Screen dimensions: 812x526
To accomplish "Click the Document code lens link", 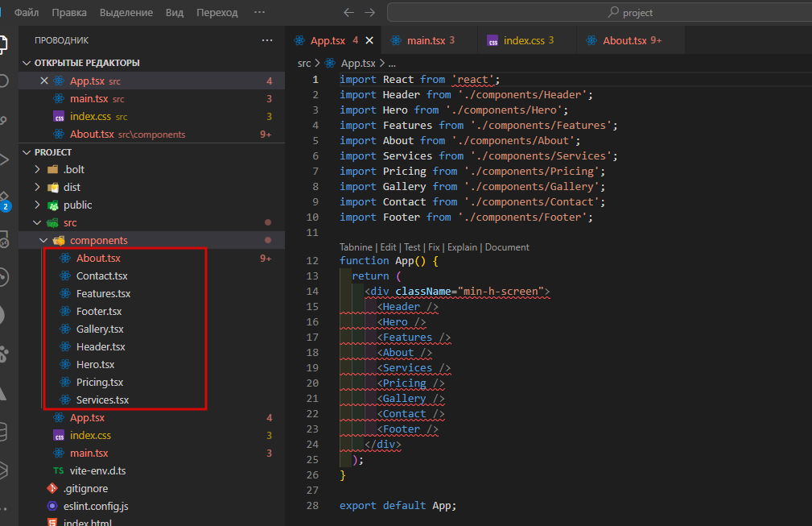I will [507, 247].
